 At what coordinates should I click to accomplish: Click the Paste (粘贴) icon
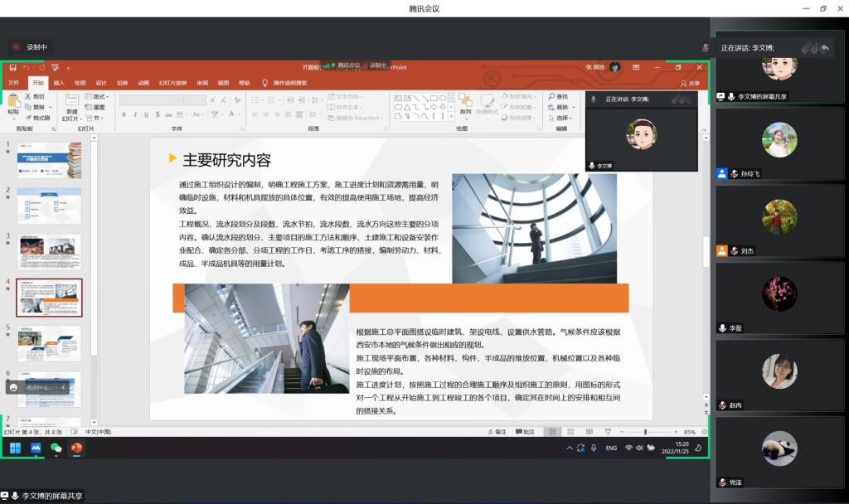coord(13,103)
